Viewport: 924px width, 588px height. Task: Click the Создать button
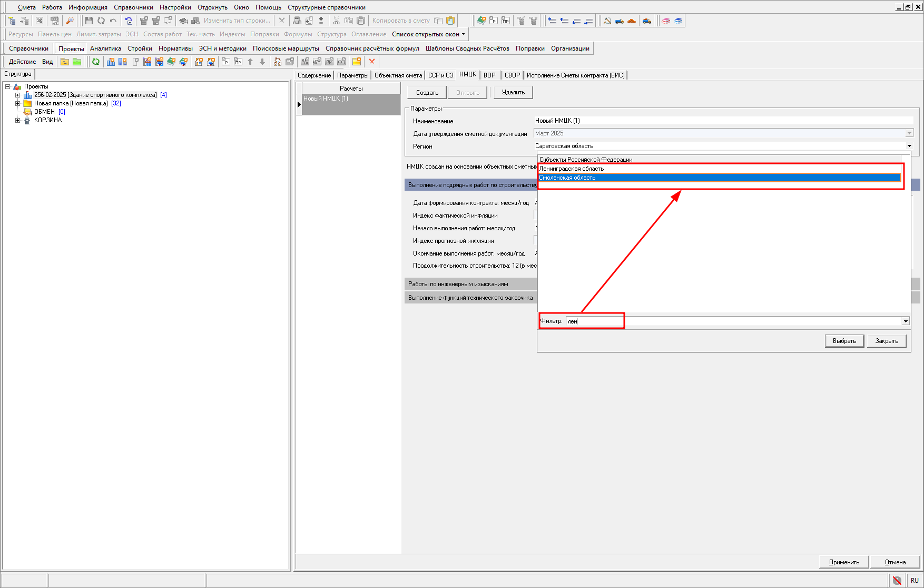point(427,93)
